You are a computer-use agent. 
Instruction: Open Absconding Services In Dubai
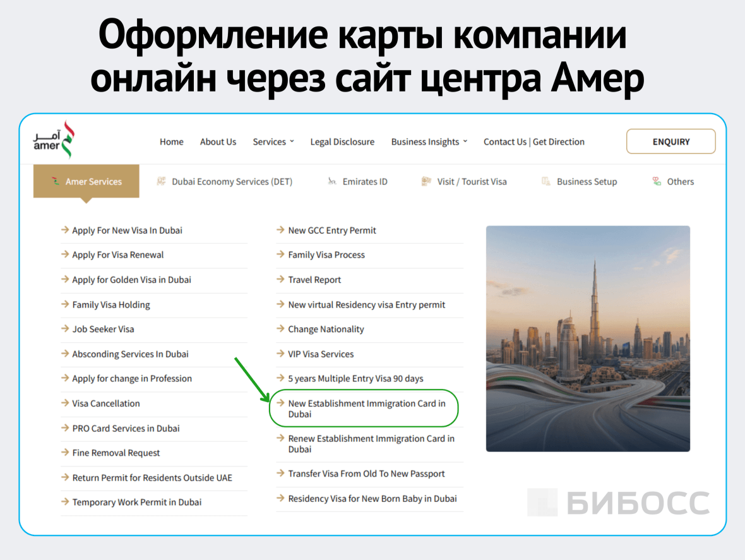(130, 354)
